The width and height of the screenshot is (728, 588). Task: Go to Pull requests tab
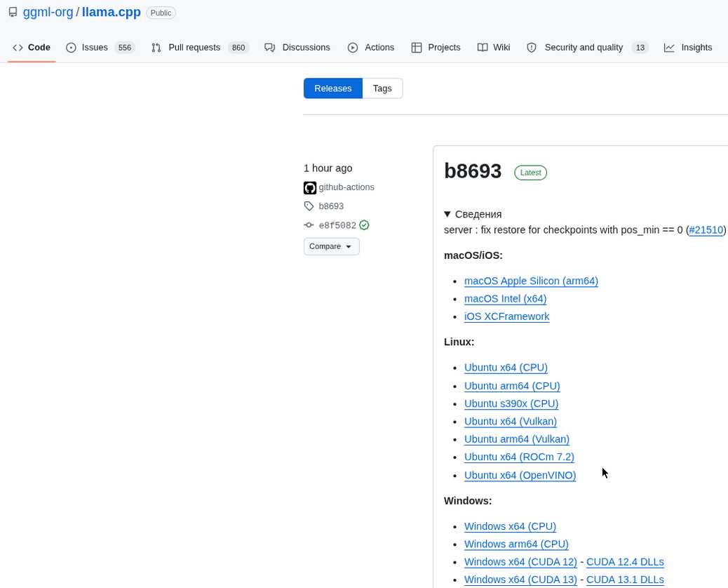tap(200, 48)
